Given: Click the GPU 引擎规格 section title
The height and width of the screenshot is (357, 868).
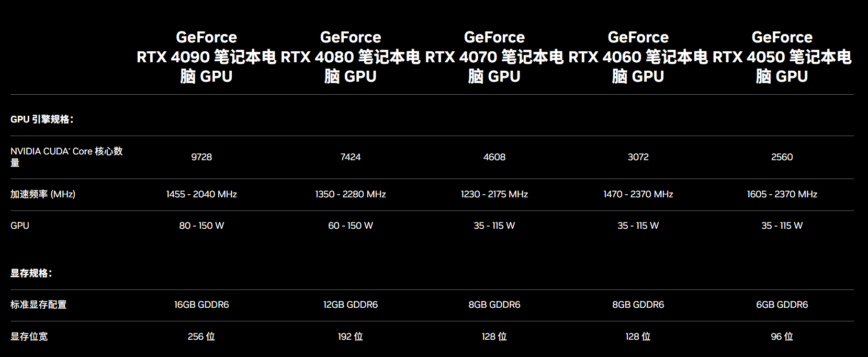Looking at the screenshot, I should pyautogui.click(x=42, y=119).
